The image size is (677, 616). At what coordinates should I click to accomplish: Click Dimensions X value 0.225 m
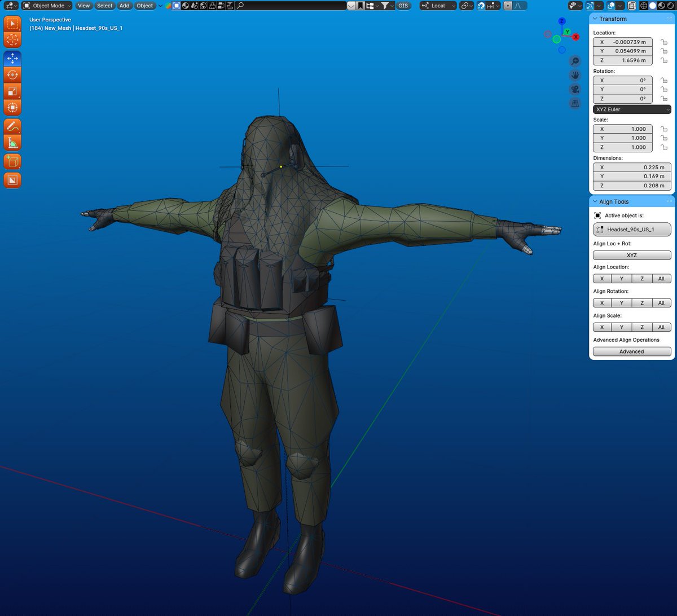pos(632,168)
